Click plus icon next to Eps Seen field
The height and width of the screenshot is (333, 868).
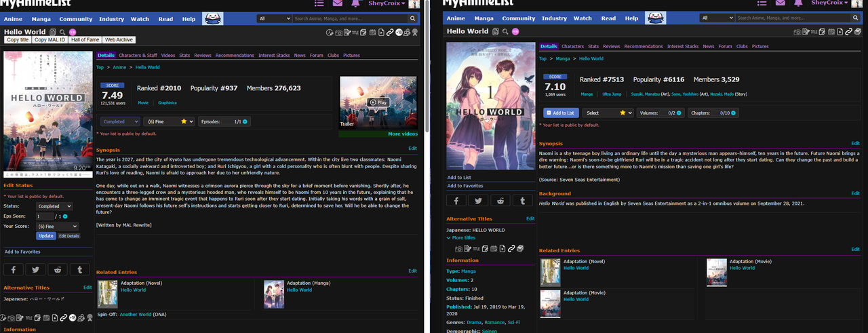65,216
